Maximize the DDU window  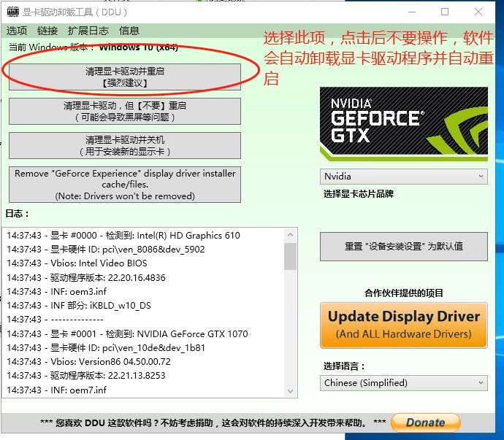tap(445, 12)
